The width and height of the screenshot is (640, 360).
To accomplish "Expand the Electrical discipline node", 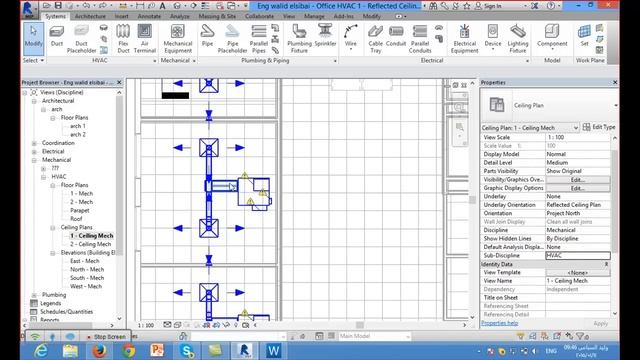I will [34, 151].
